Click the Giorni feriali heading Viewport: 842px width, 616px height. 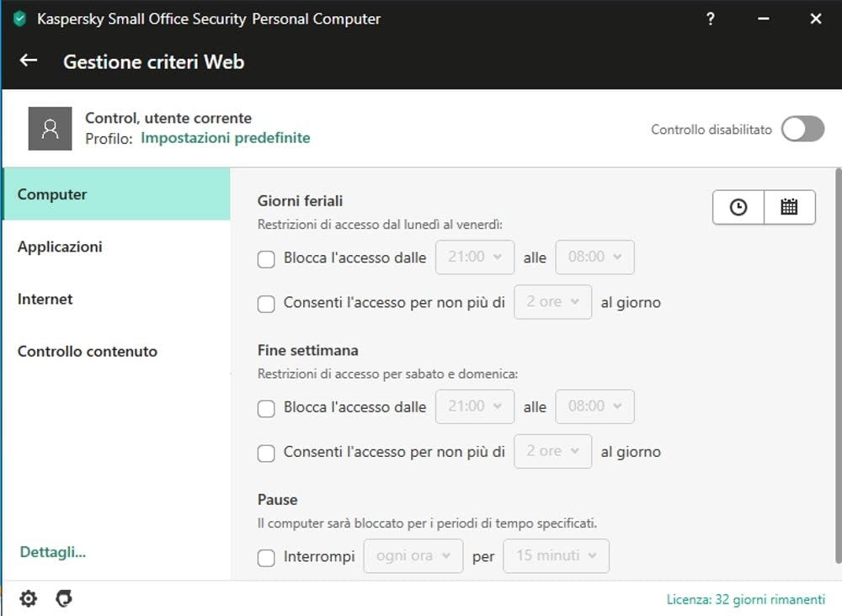click(x=301, y=200)
